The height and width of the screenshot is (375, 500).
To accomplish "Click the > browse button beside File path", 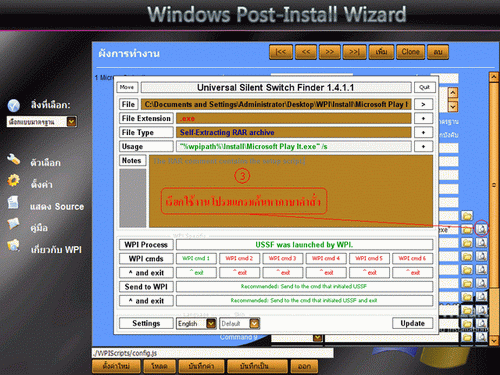I will tap(423, 104).
